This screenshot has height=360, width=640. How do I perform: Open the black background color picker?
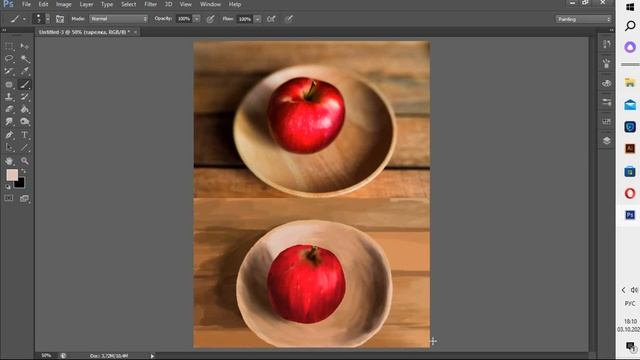[x=20, y=184]
